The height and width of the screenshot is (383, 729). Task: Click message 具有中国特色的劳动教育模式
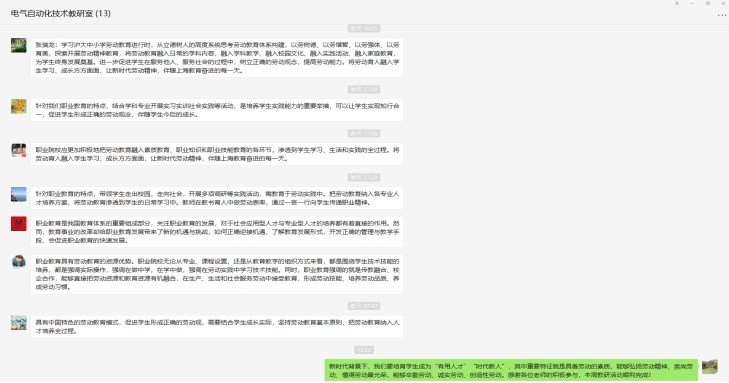(217, 326)
